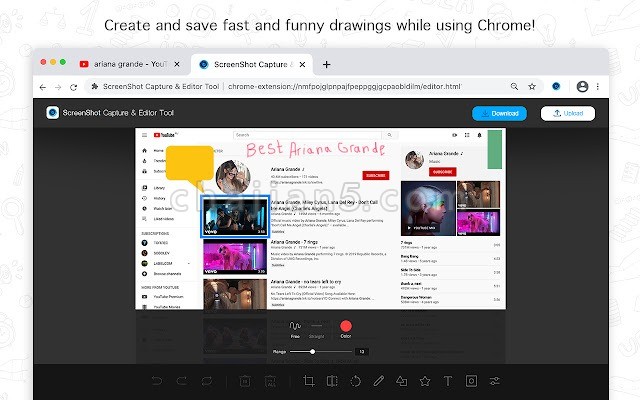The image size is (640, 400).
Task: Open the Filter sliders tool
Action: (493, 381)
